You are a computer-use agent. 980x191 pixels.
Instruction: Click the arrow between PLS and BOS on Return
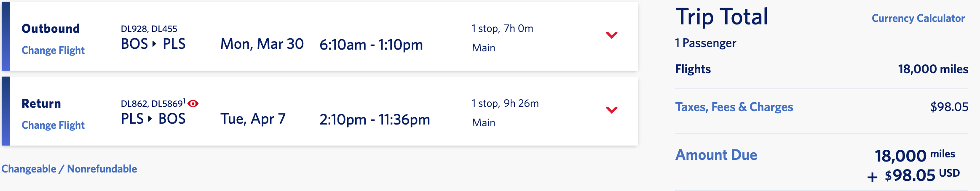(150, 119)
